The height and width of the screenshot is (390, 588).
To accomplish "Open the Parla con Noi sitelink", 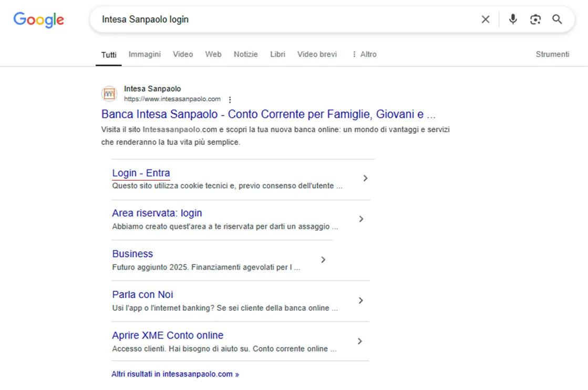I will tap(142, 294).
